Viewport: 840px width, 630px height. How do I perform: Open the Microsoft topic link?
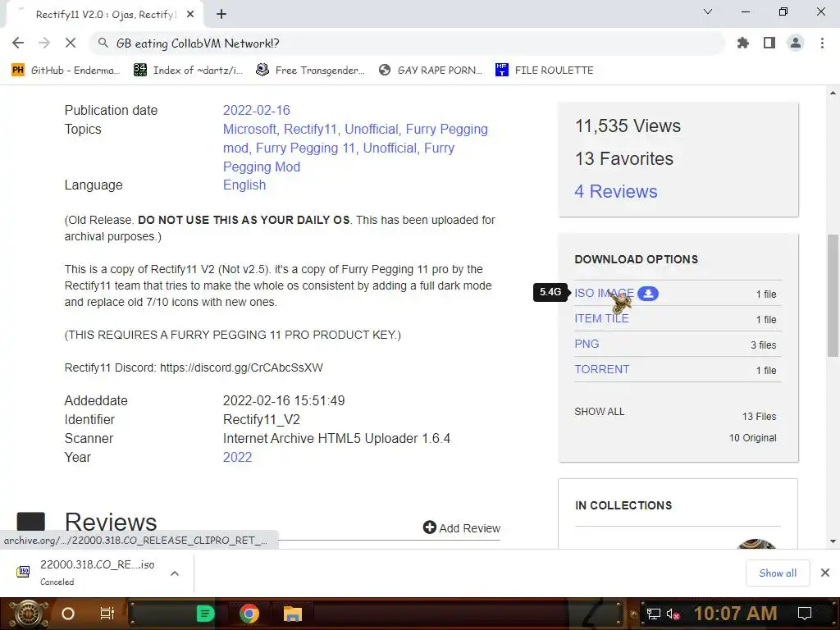tap(249, 129)
